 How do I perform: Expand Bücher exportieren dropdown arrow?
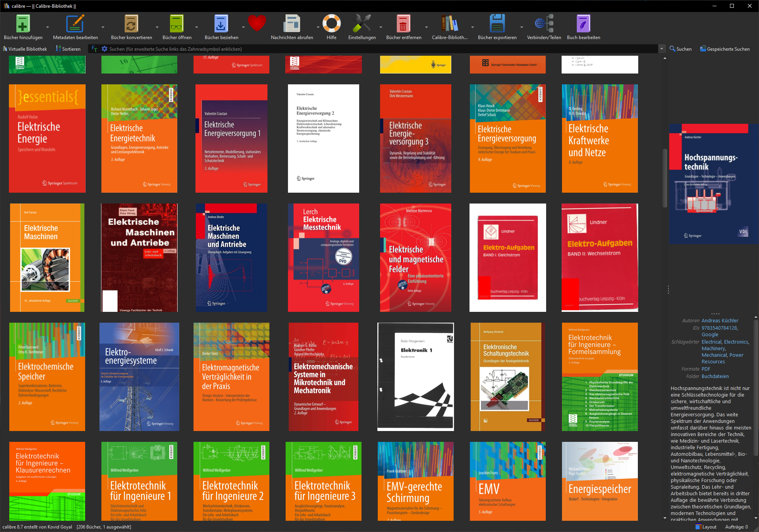point(521,27)
